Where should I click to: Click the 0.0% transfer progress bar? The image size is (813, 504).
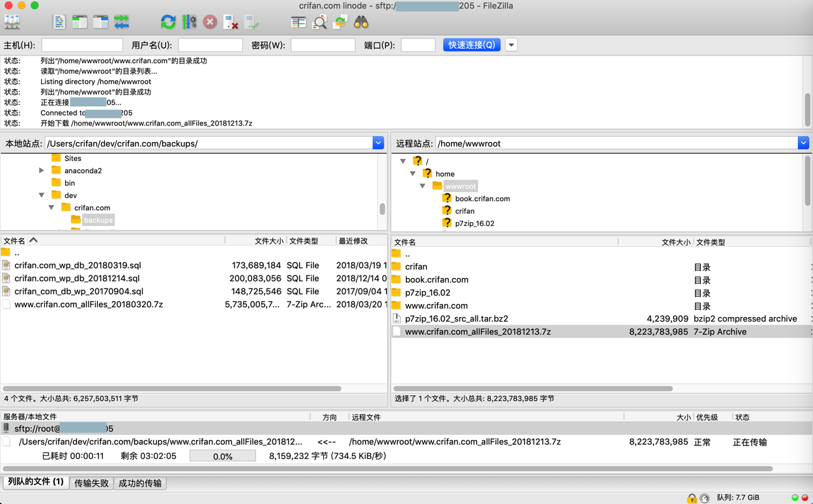[223, 456]
